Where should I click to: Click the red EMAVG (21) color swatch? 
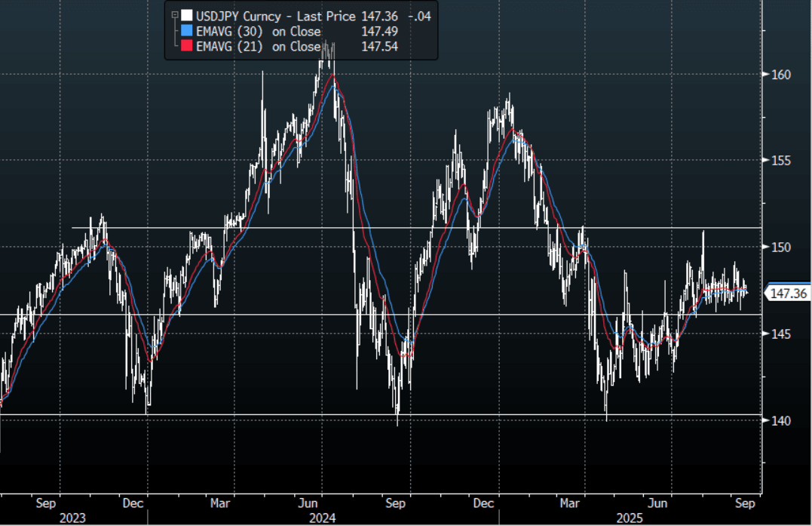pos(186,47)
